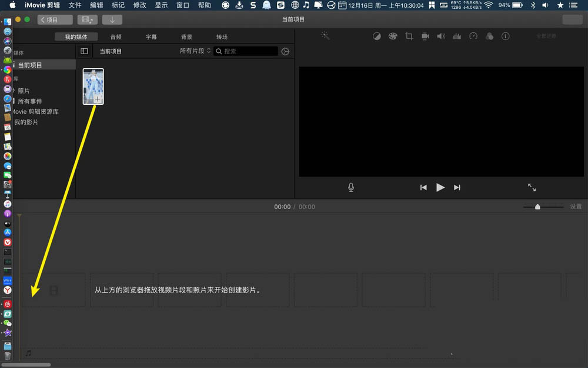This screenshot has height=368, width=588.
Task: Click the share button at top right
Action: pos(572,19)
